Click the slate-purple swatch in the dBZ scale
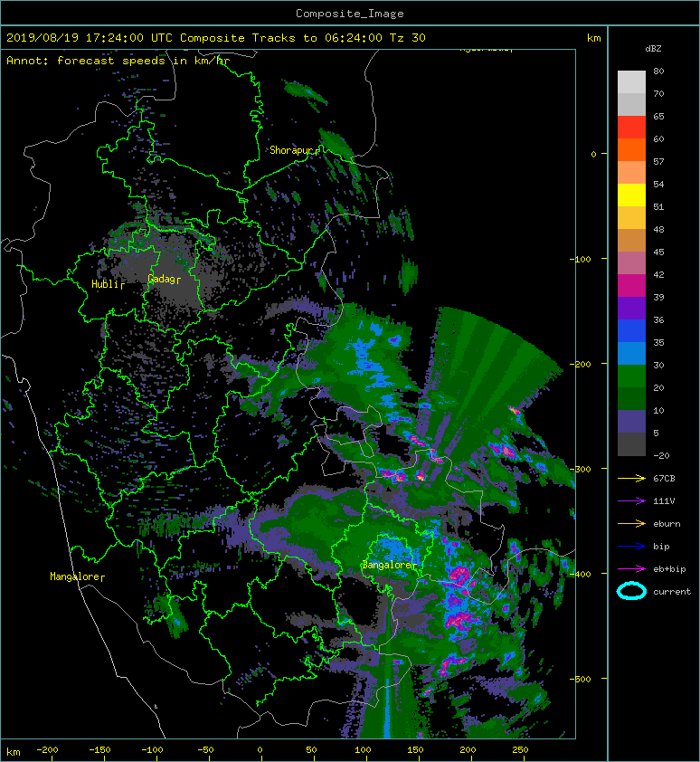 631,422
